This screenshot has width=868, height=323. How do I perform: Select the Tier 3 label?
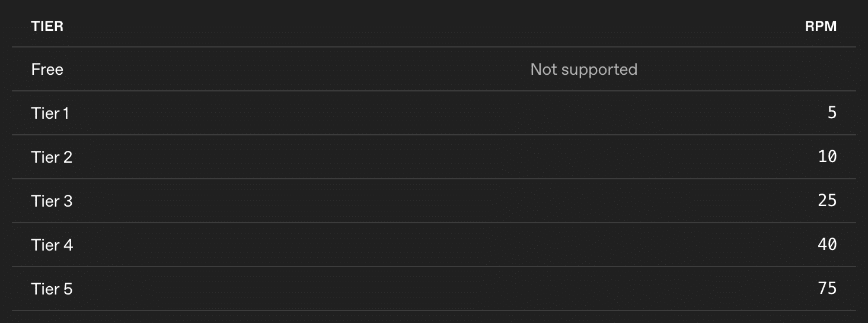[x=52, y=201]
